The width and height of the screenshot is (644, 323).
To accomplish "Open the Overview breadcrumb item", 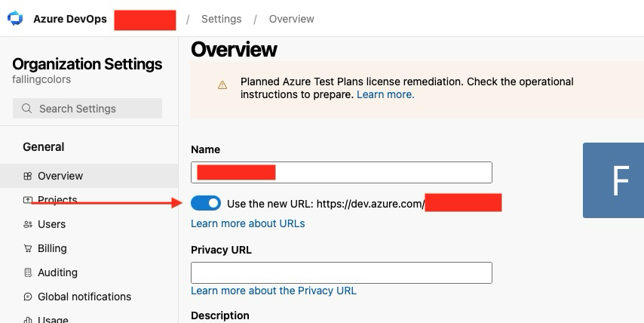I will click(x=292, y=19).
